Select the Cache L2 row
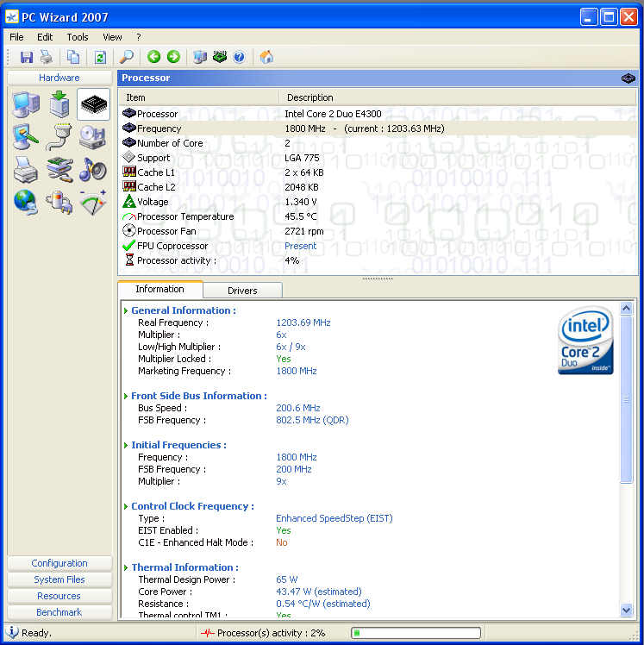 pos(378,187)
